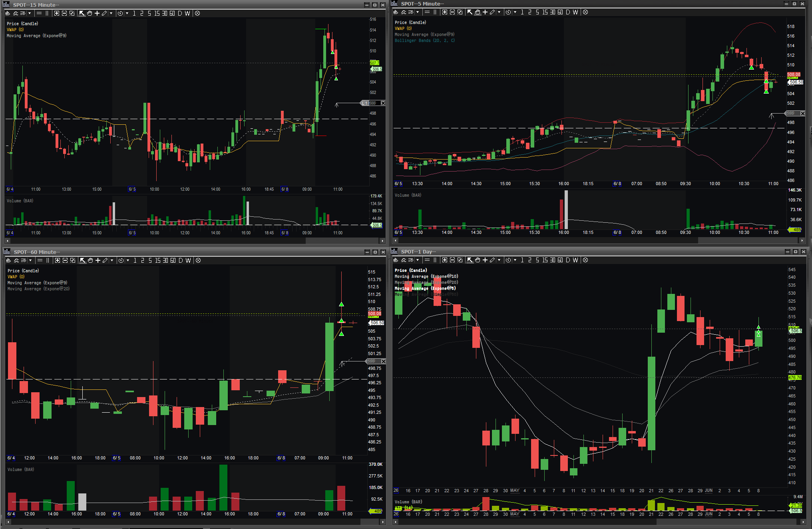Click the zoom-out icon in SPOT 15 Minute chart

pyautogui.click(x=64, y=13)
